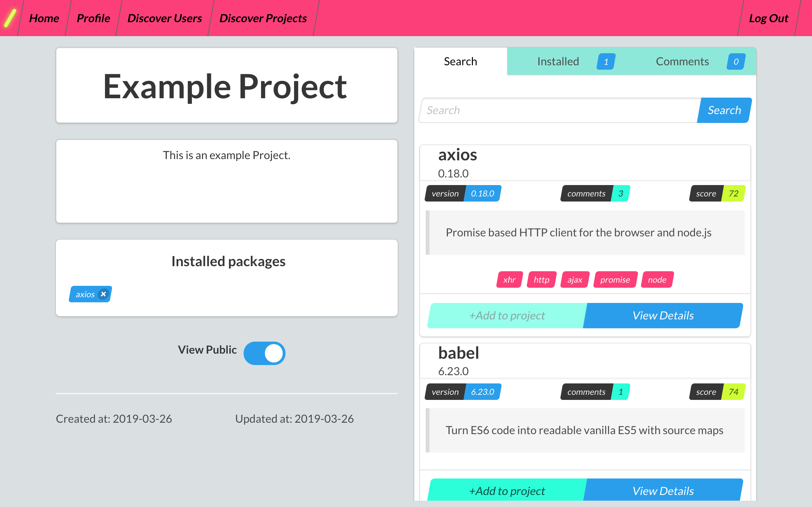Remove axios with the x icon
812x507 pixels.
pos(103,294)
